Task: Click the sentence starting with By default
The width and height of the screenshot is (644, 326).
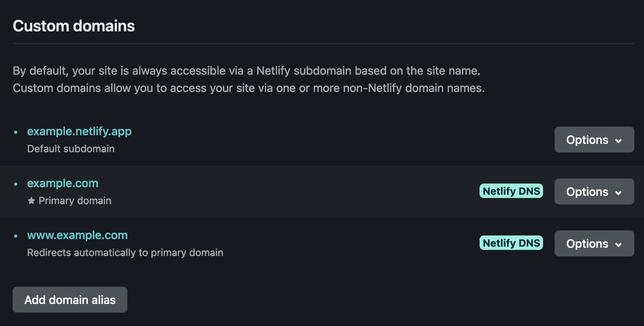Action: tap(247, 71)
